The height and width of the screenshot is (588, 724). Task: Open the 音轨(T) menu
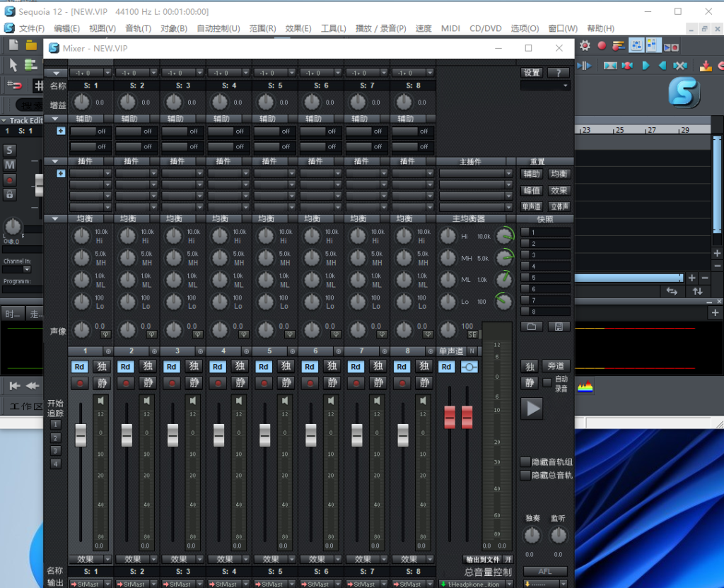138,28
